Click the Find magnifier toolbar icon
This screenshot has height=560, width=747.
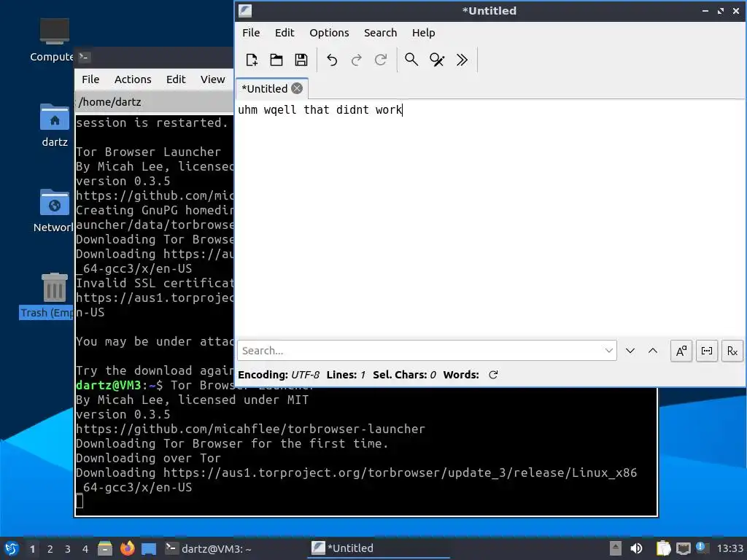[411, 60]
